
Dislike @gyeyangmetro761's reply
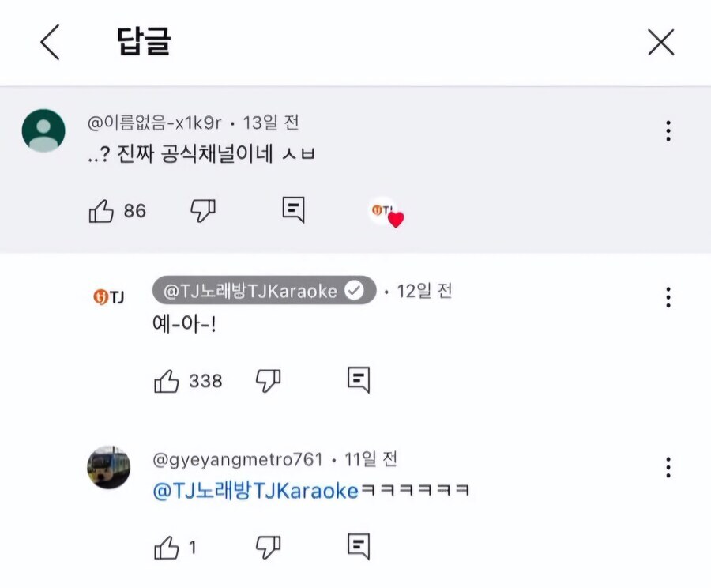[x=269, y=545]
